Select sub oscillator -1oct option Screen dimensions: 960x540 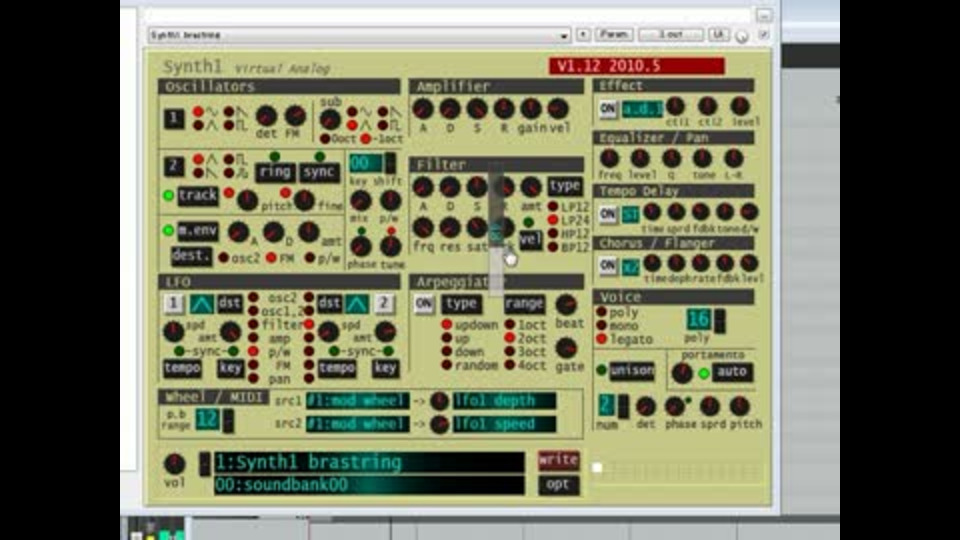pos(366,139)
